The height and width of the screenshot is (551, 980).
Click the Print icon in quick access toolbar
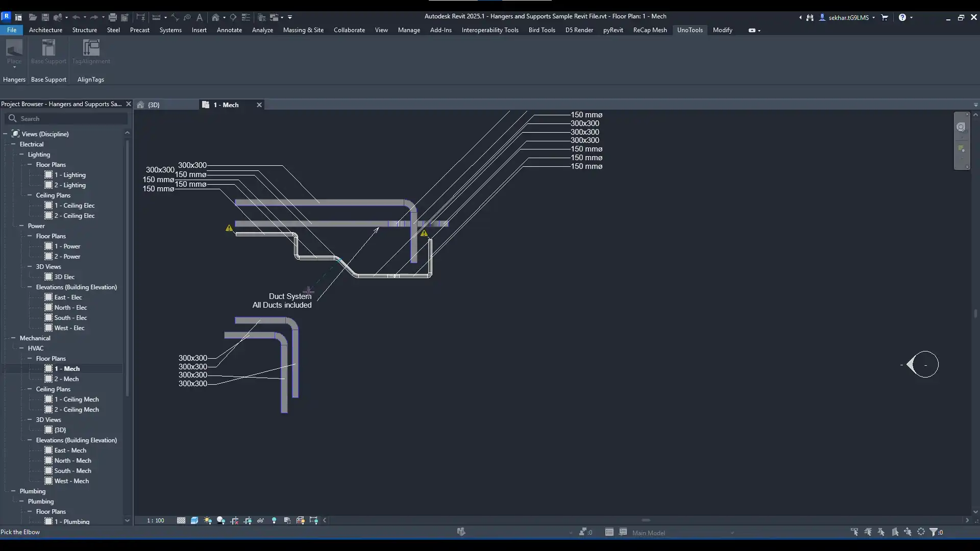[x=113, y=17]
